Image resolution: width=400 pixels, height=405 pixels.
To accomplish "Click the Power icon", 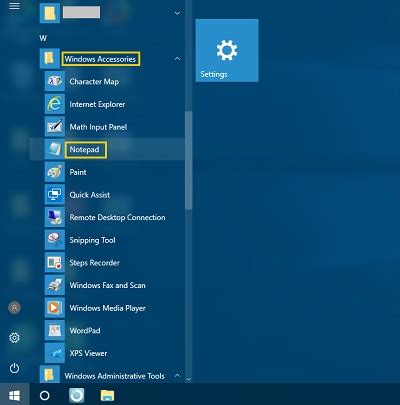I will point(14,368).
